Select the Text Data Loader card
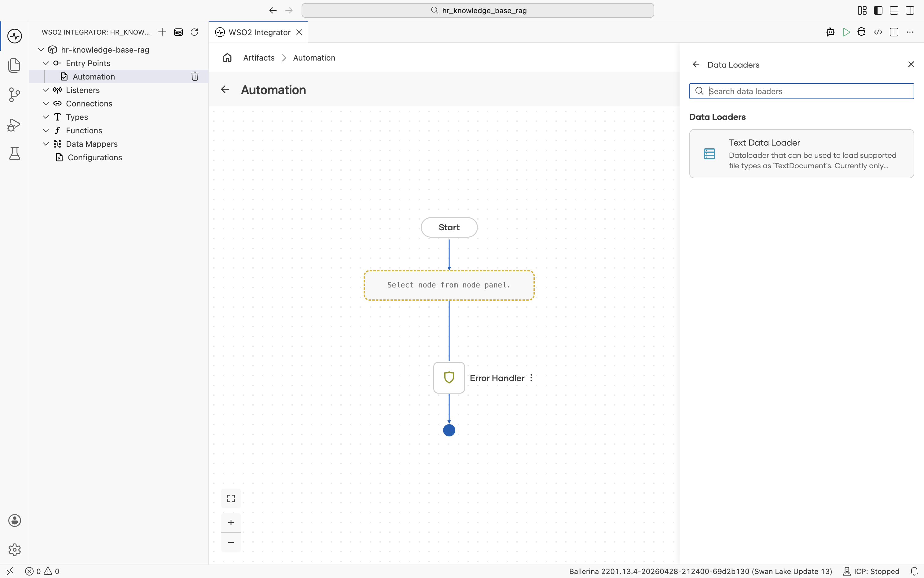 [x=801, y=154]
